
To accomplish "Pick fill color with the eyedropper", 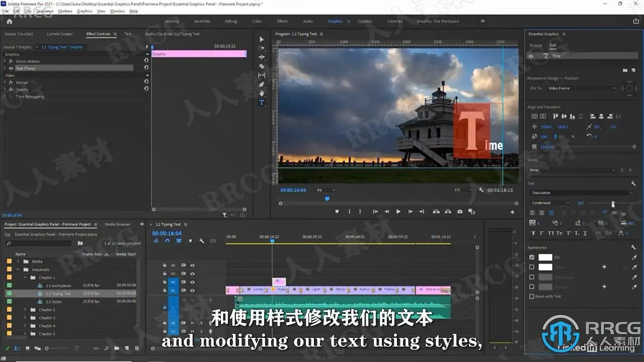I will tap(634, 257).
